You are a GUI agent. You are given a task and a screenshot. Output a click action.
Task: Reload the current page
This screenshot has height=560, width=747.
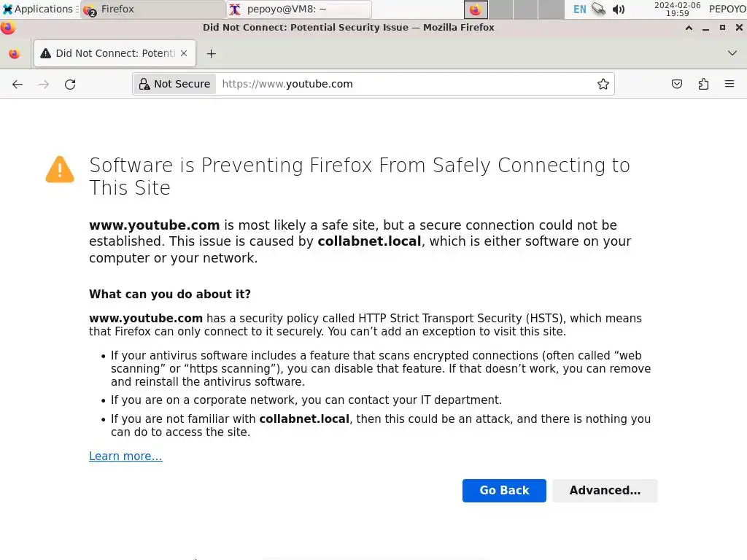[70, 84]
